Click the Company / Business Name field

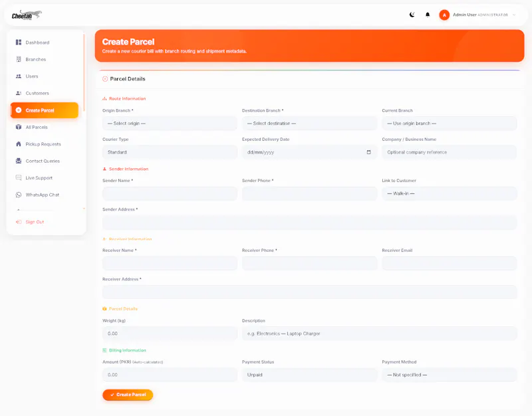(450, 152)
